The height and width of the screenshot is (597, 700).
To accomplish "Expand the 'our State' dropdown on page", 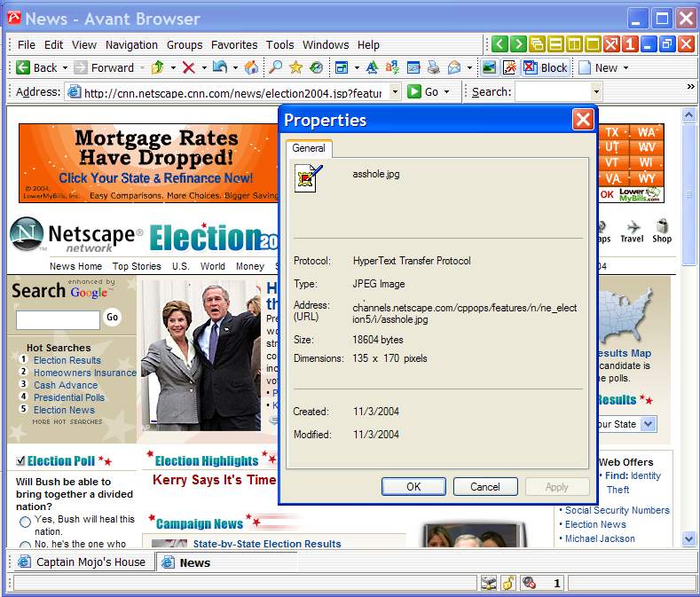I will click(649, 424).
